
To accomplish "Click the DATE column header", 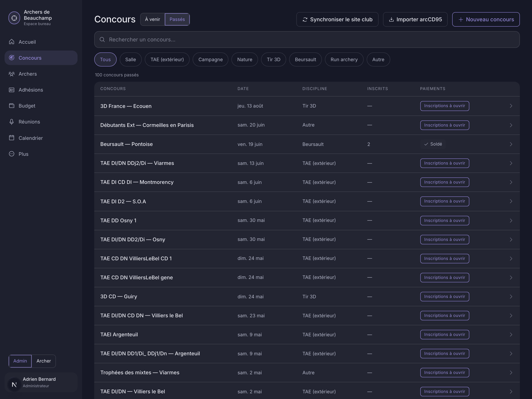I will click(x=243, y=89).
